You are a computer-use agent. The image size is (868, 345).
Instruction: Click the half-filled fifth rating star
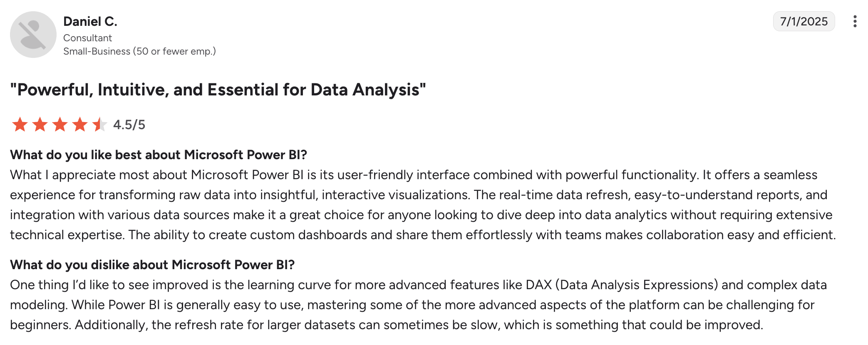(x=99, y=125)
